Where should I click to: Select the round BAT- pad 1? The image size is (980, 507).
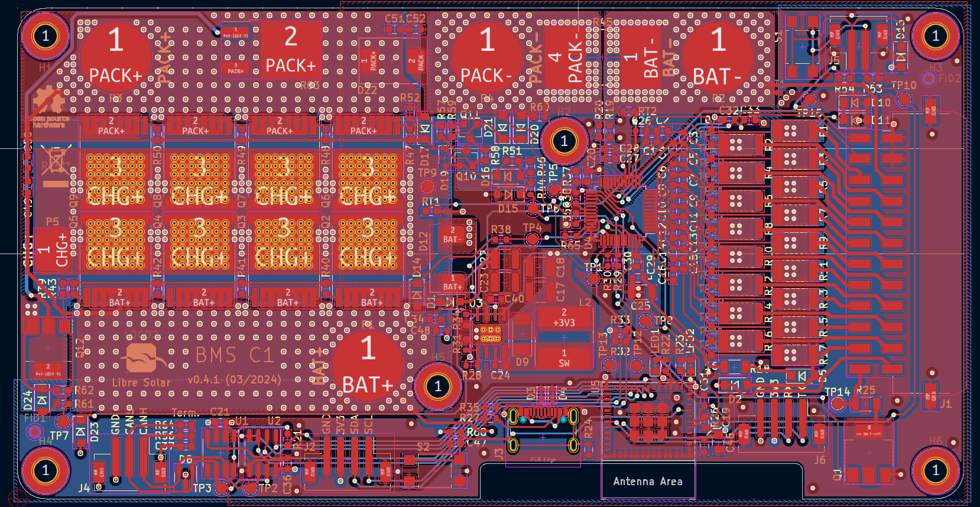click(718, 57)
